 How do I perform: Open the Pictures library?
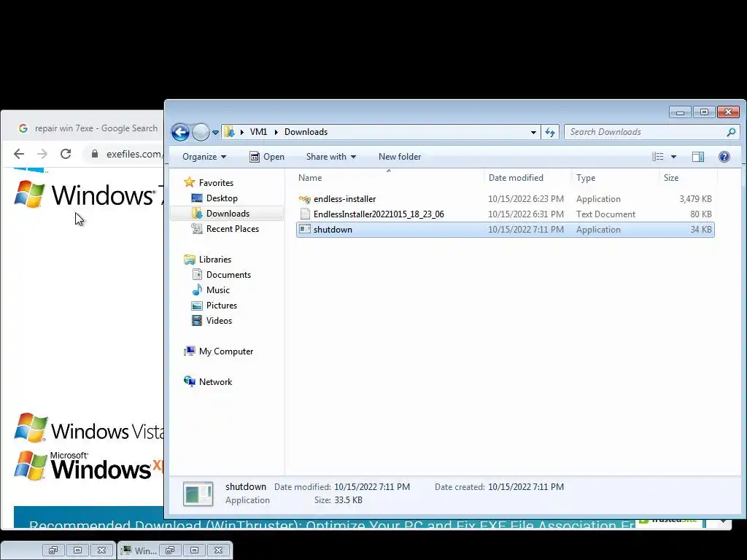click(222, 306)
